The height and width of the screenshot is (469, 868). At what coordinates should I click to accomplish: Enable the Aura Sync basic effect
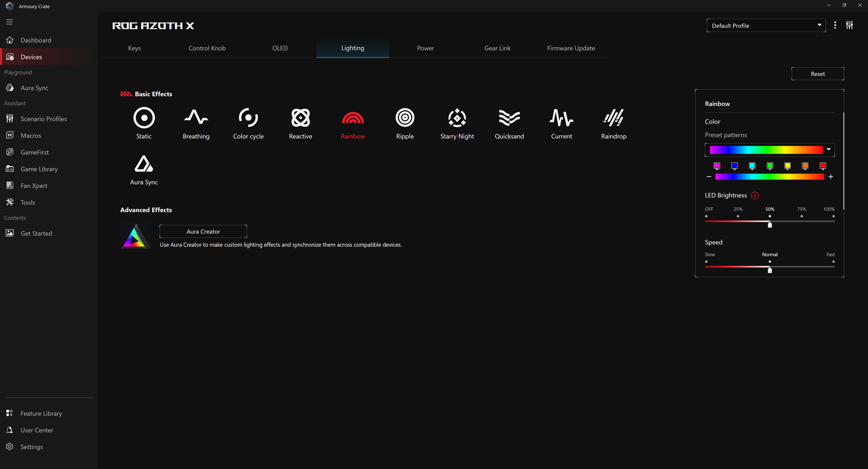(144, 170)
